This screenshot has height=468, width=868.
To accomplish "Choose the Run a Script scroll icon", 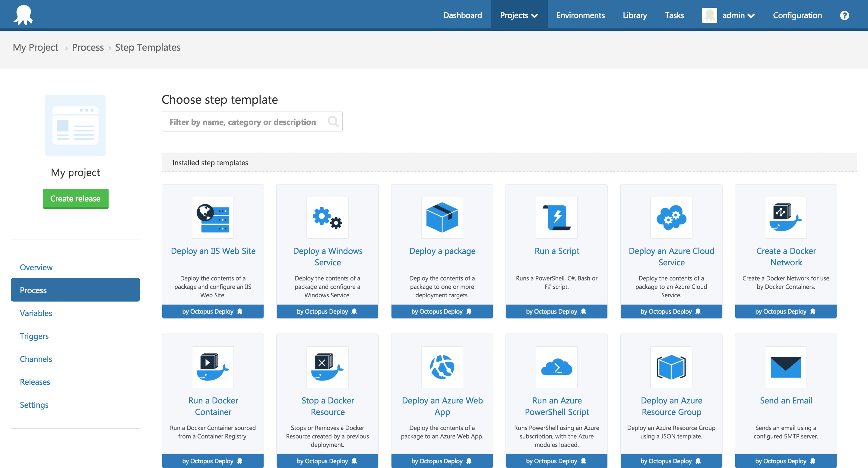I will click(x=556, y=218).
